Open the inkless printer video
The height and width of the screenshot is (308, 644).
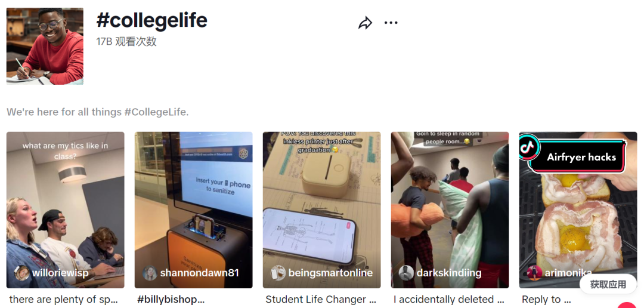coord(321,210)
